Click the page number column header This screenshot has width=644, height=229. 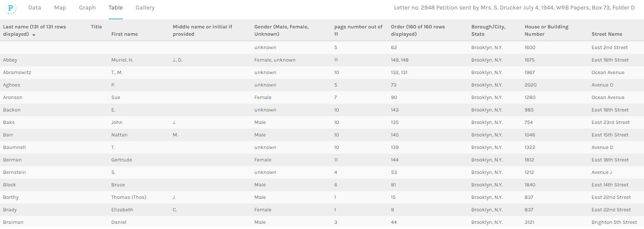pyautogui.click(x=358, y=30)
